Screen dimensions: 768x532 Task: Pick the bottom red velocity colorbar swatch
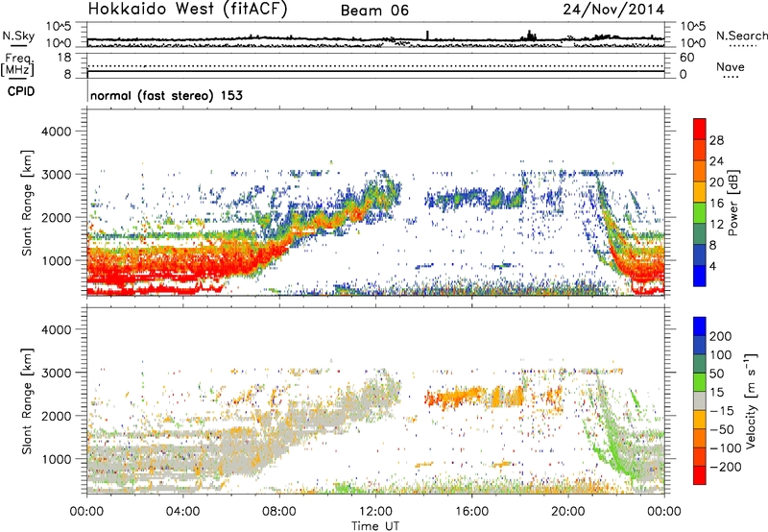tap(700, 475)
